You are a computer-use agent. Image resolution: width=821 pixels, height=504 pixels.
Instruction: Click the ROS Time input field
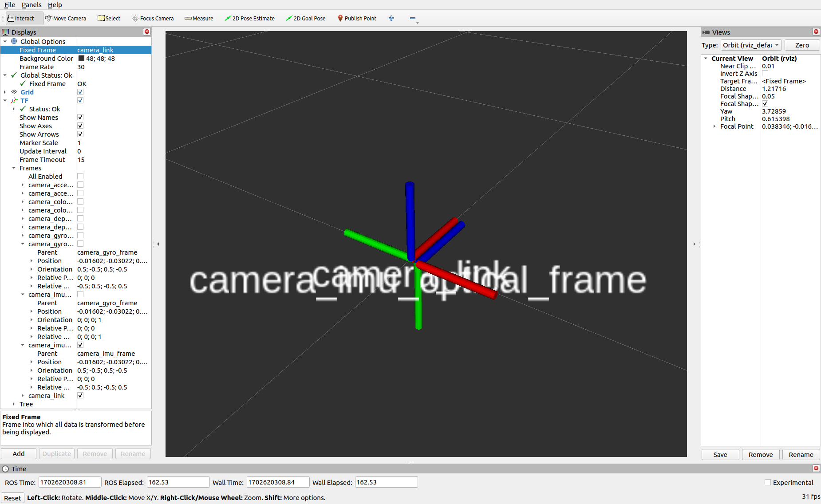click(70, 482)
